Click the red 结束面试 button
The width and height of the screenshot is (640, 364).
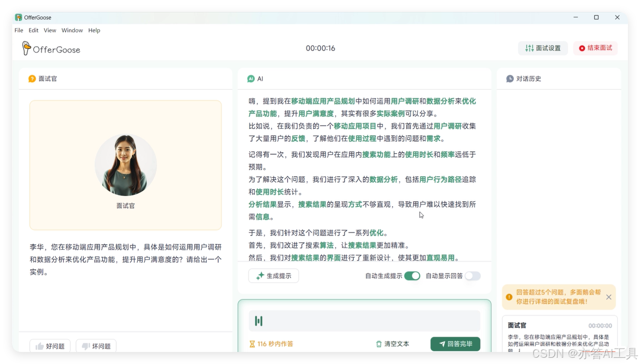[x=595, y=48]
